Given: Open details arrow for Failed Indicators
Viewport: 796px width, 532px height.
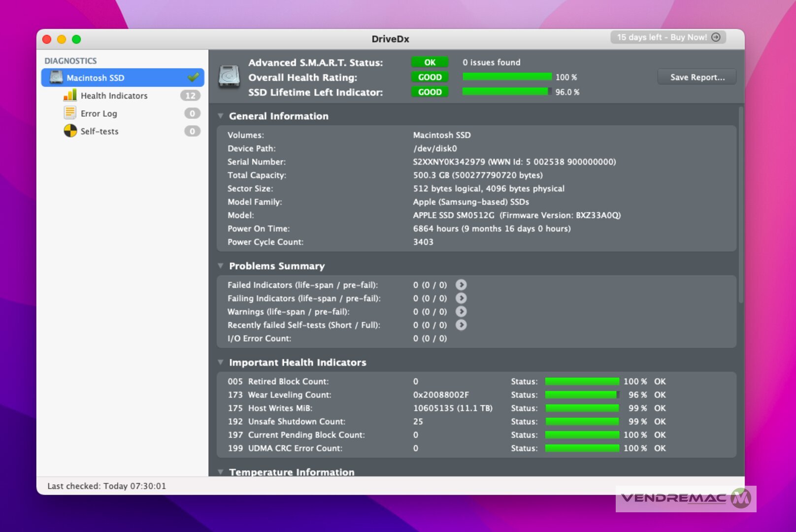Looking at the screenshot, I should click(x=461, y=285).
